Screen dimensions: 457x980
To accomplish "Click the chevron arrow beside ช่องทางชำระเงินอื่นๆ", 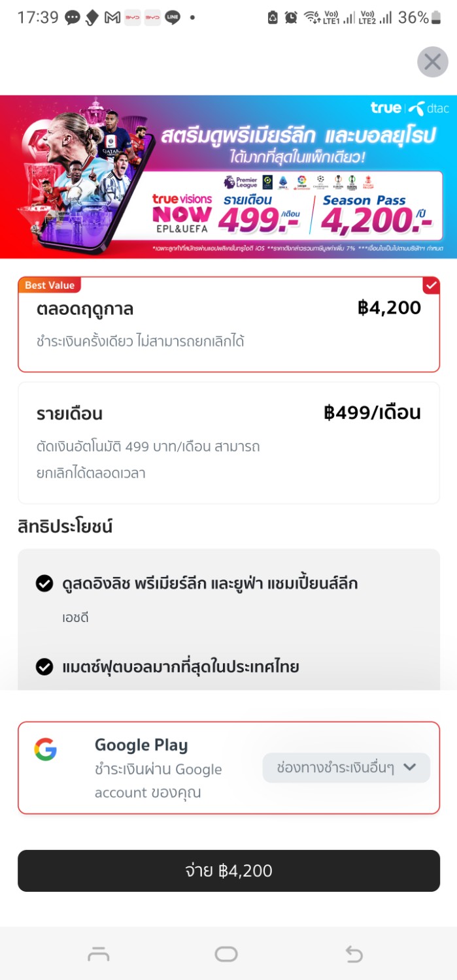I will (x=410, y=767).
